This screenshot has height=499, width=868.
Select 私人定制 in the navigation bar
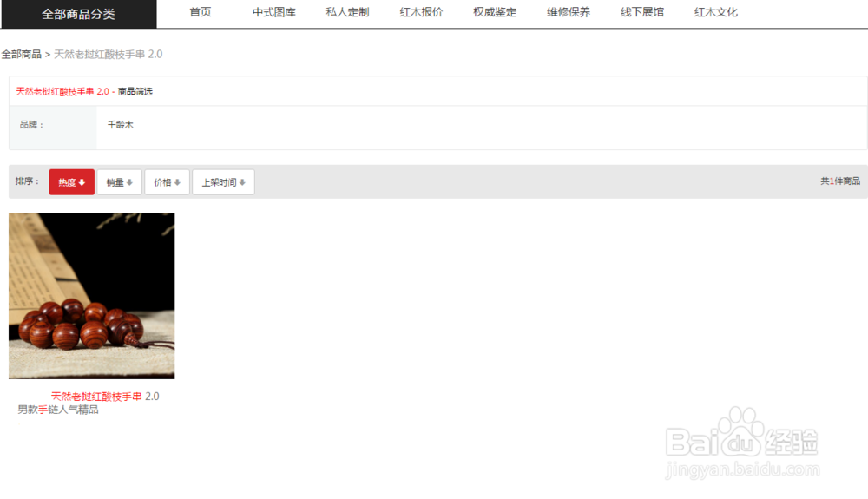click(348, 12)
